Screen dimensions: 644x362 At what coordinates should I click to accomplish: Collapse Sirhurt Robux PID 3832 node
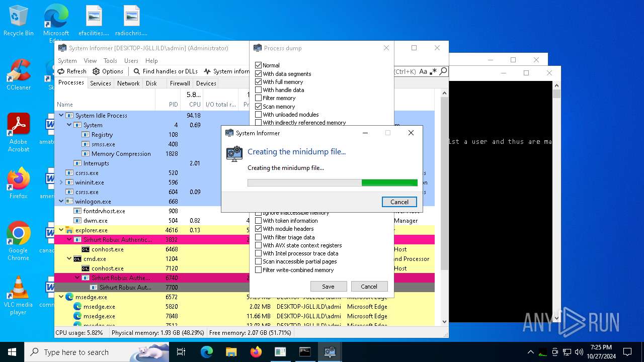tap(69, 240)
